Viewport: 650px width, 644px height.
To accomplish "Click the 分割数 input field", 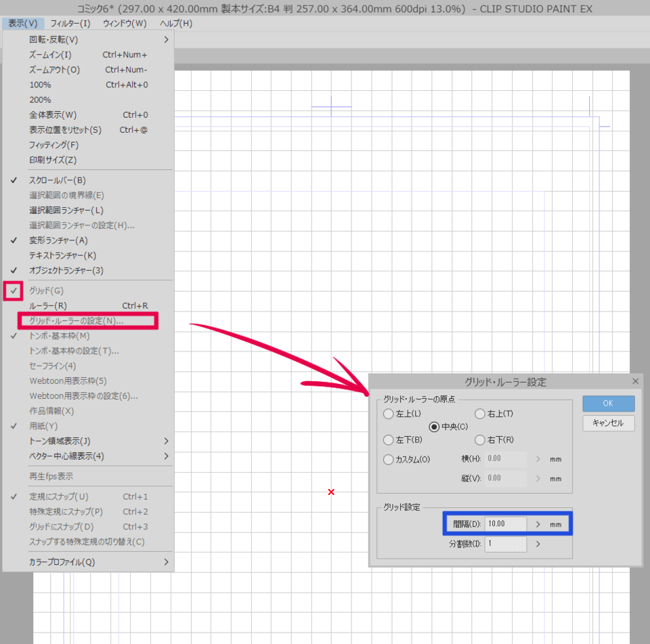I will 506,543.
